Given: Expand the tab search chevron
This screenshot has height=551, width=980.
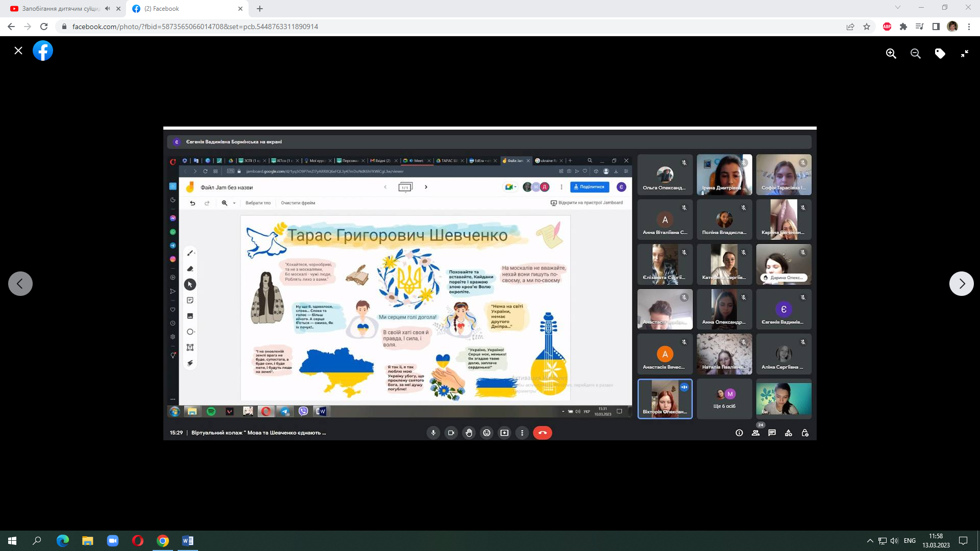Looking at the screenshot, I should (898, 8).
